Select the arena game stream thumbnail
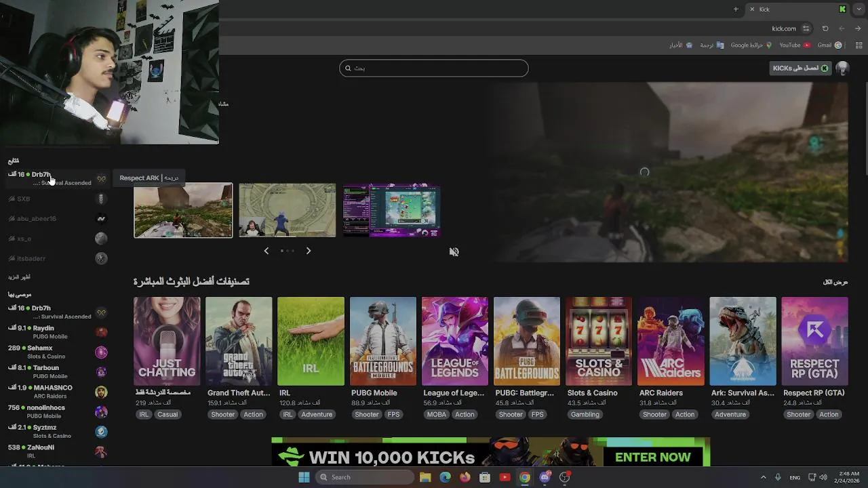 click(x=287, y=210)
